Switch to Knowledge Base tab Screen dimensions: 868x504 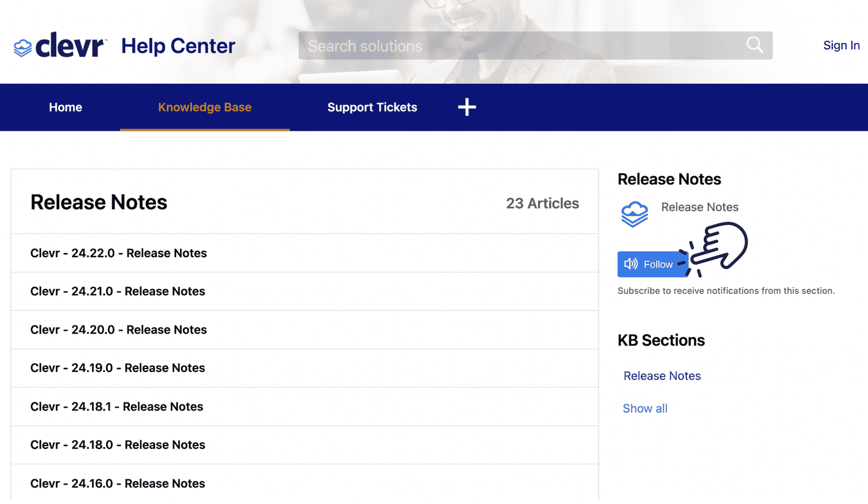coord(205,107)
